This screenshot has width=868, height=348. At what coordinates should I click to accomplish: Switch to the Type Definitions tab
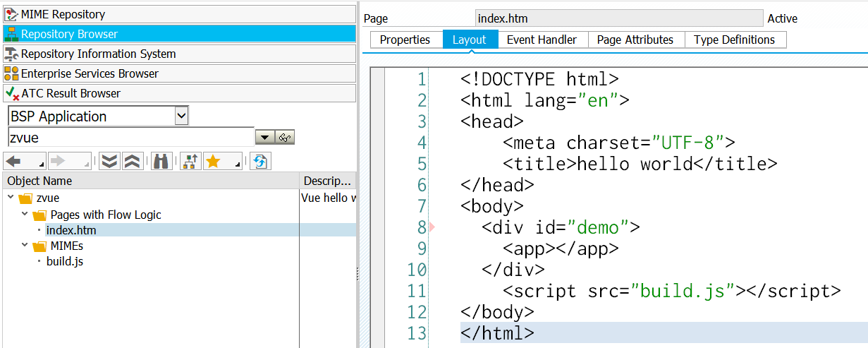tap(734, 40)
